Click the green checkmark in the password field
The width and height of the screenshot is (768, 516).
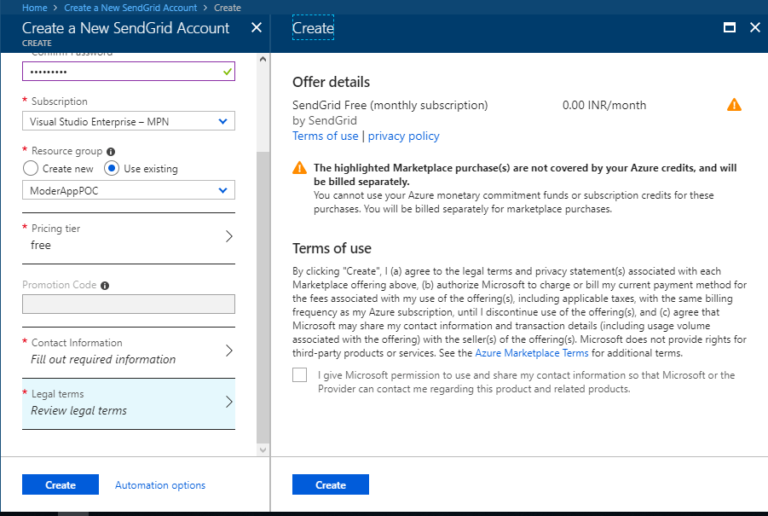(x=227, y=72)
